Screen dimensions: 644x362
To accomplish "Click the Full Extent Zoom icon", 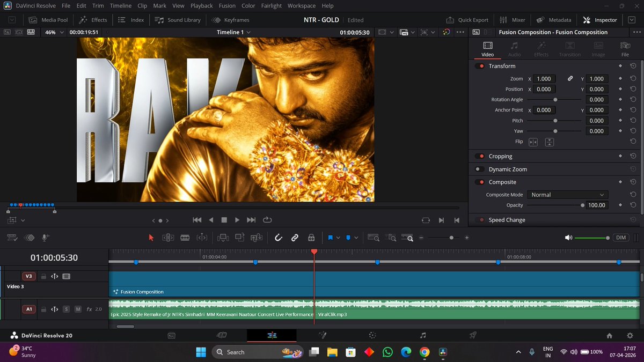I will 374,238.
